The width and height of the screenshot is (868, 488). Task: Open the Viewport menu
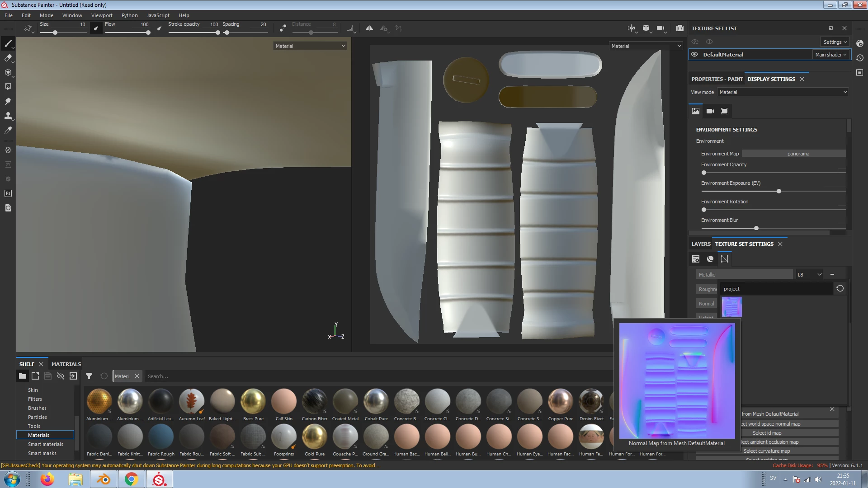pyautogui.click(x=102, y=15)
